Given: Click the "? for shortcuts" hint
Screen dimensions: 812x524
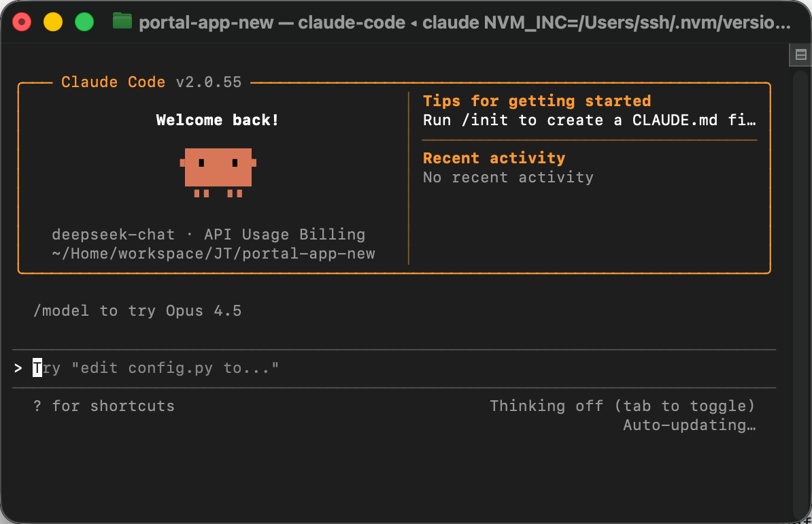Looking at the screenshot, I should point(104,406).
